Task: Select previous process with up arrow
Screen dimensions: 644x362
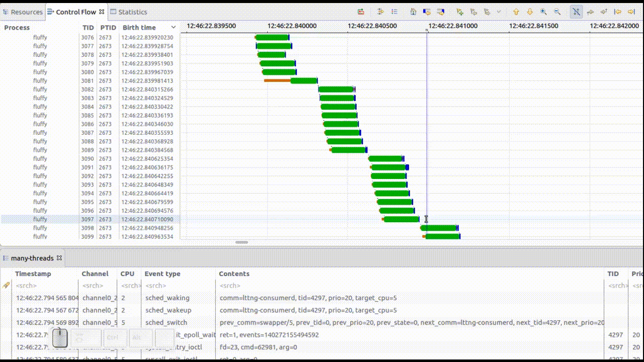Action: [516, 12]
